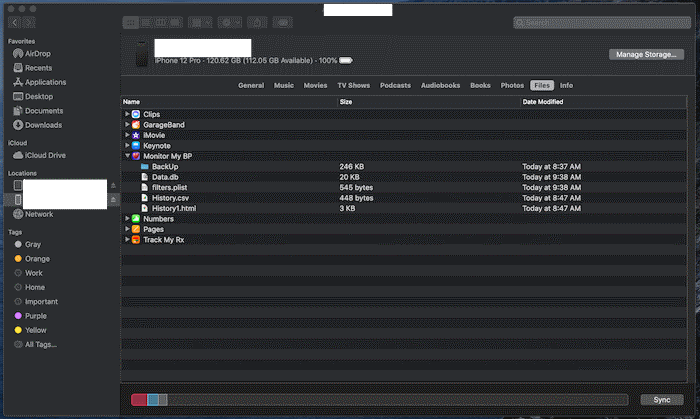Switch to column view in toolbar

point(160,22)
